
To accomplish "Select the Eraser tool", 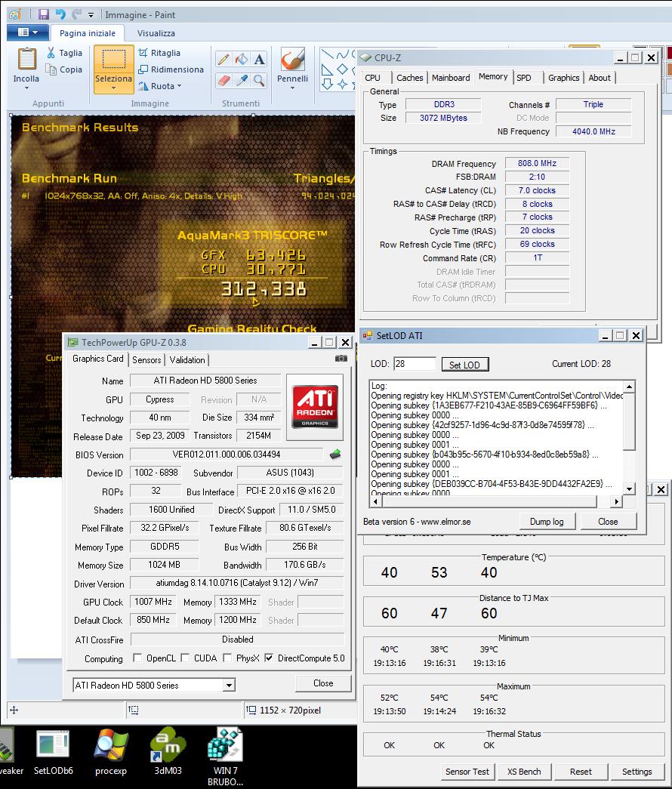I will 223,80.
